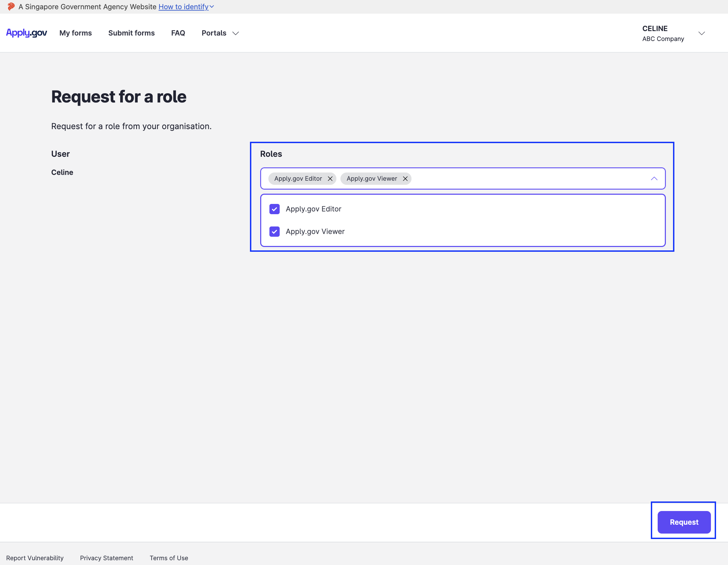Open My forms page
Screen dimensions: 728x565
[x=75, y=33]
